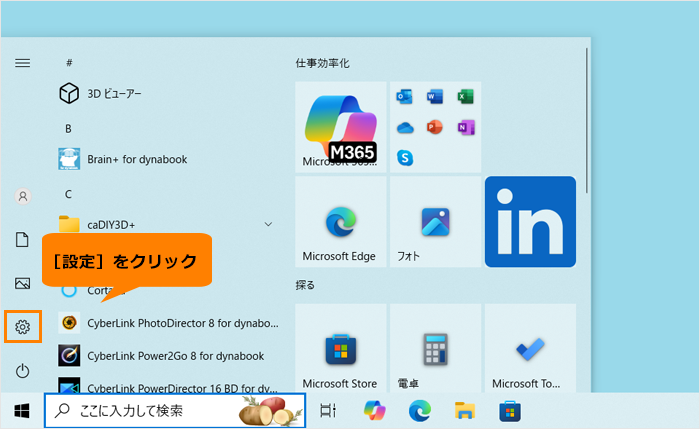This screenshot has height=429, width=700.
Task: Jump to the letter B app section header
Action: [x=68, y=128]
